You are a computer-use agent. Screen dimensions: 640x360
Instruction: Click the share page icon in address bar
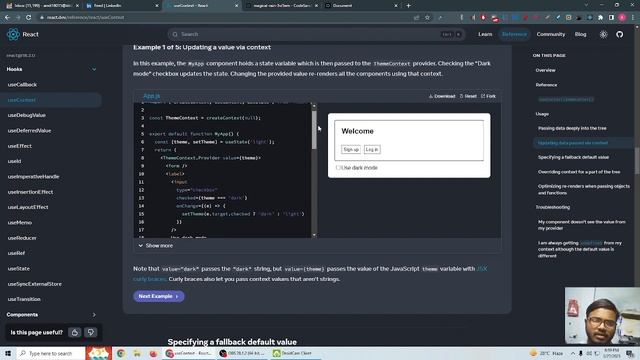click(x=416, y=18)
